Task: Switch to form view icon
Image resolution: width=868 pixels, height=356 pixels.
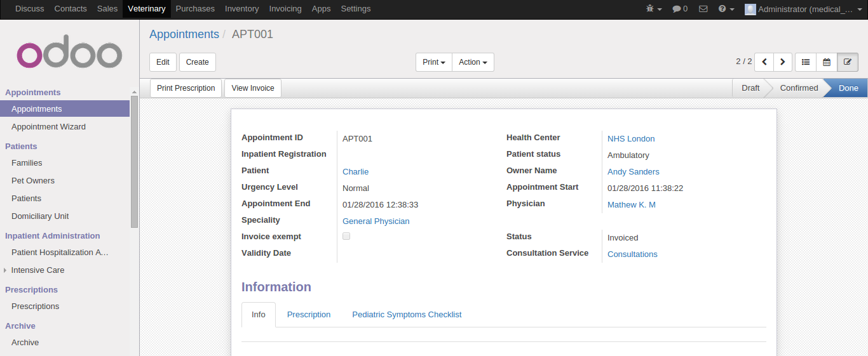Action: click(x=848, y=62)
